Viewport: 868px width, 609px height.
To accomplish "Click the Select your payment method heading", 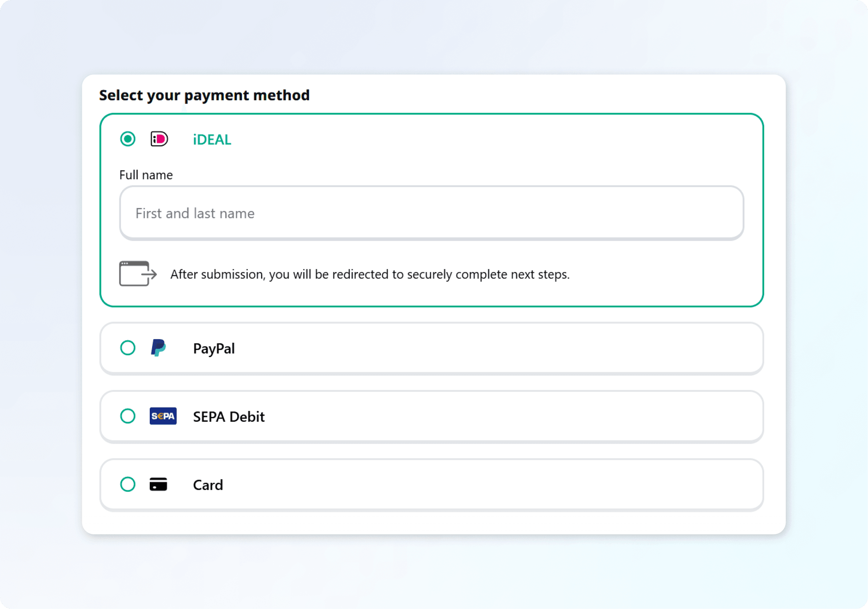I will click(x=204, y=95).
